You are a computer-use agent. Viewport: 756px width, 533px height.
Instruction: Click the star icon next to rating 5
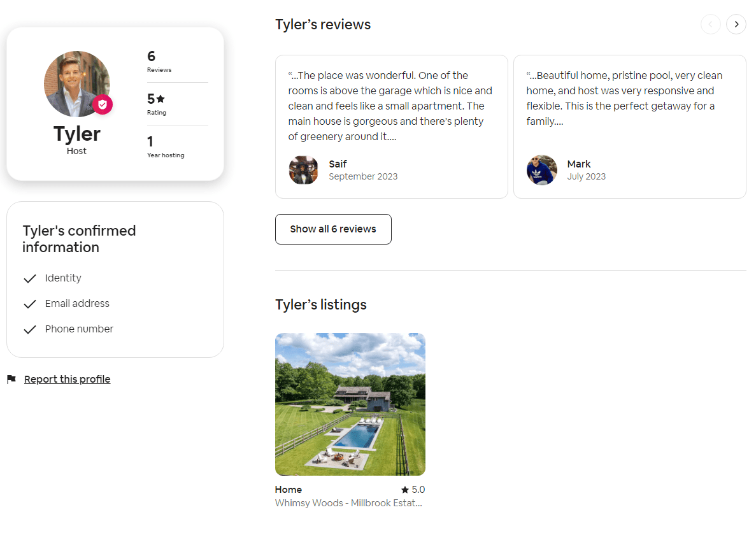click(x=160, y=99)
